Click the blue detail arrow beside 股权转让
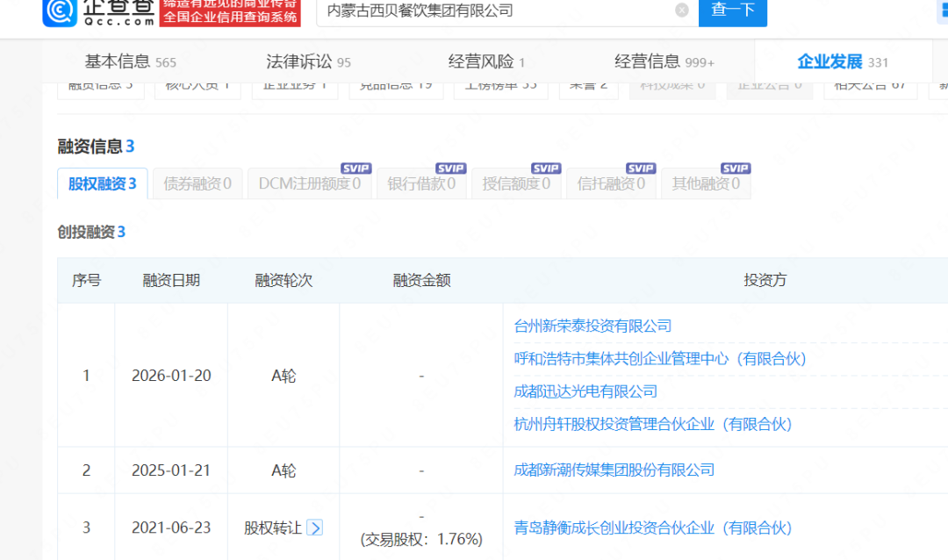 click(x=314, y=528)
